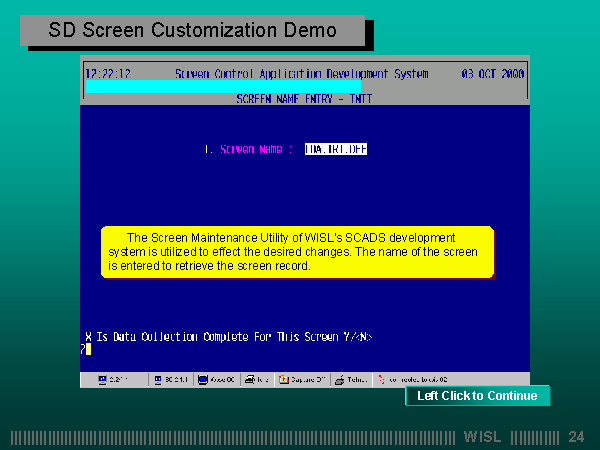Click the Data Collection Complete Y/N prompt
600x450 pixels.
(x=229, y=336)
